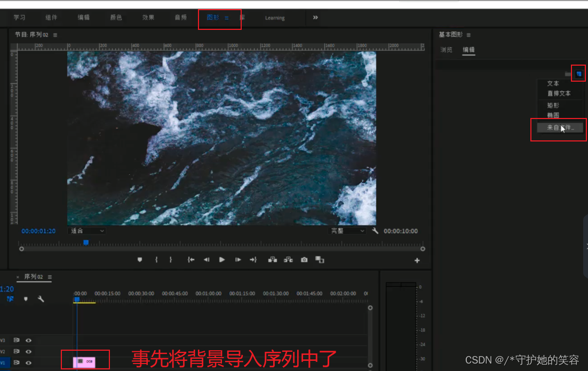The height and width of the screenshot is (371, 588).
Task: Open the comparison view button
Action: (320, 259)
